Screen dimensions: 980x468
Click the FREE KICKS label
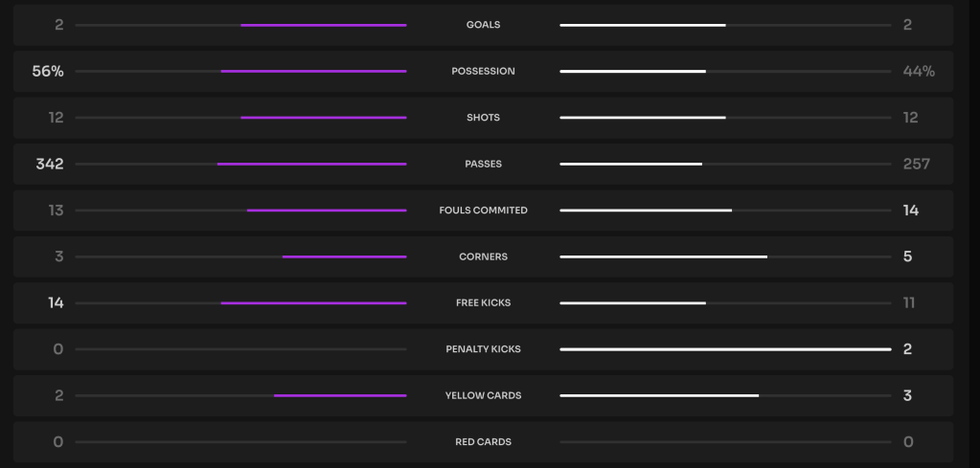(483, 303)
